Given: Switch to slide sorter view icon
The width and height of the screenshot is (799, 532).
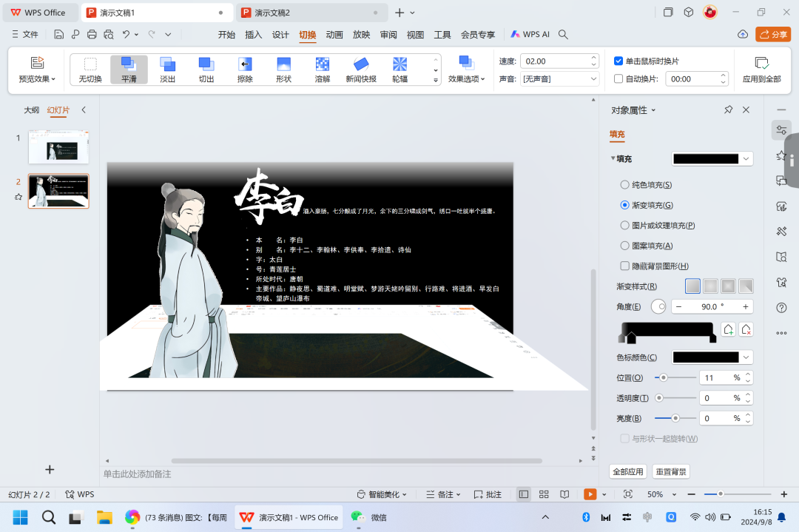Looking at the screenshot, I should pos(544,494).
